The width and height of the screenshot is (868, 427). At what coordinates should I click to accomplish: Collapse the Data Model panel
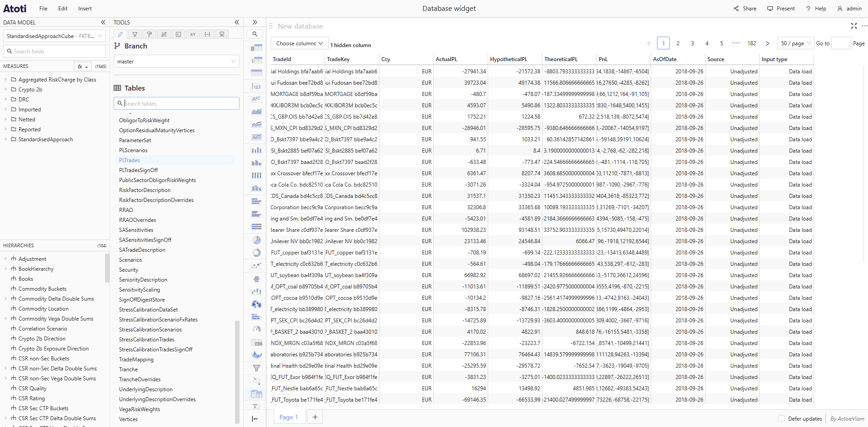pyautogui.click(x=103, y=22)
